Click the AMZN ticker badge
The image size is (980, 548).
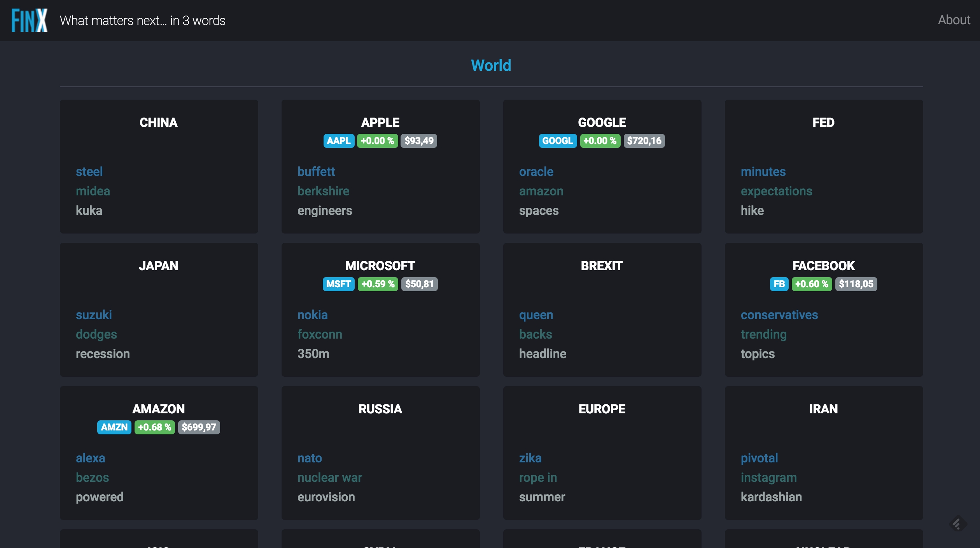point(114,427)
